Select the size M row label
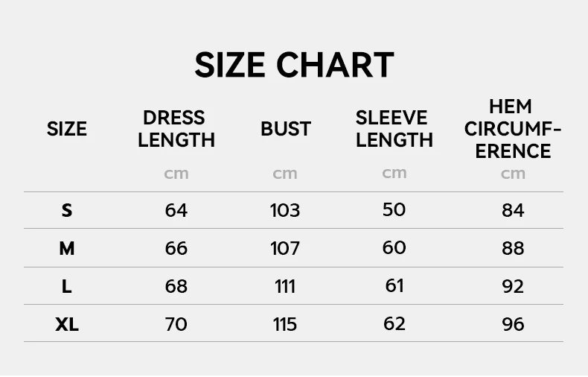This screenshot has width=588, height=377. coord(67,248)
